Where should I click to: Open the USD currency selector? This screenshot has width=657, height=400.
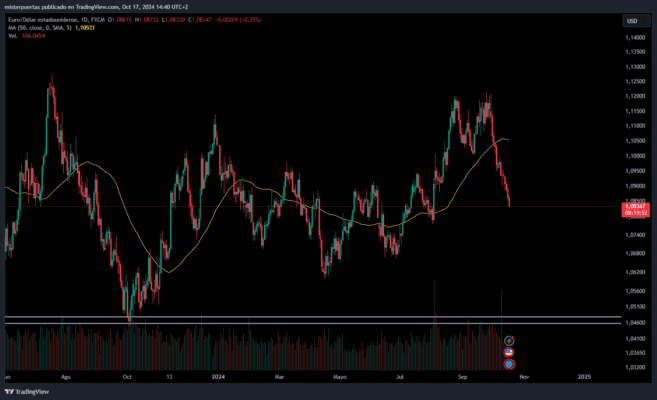tap(633, 20)
